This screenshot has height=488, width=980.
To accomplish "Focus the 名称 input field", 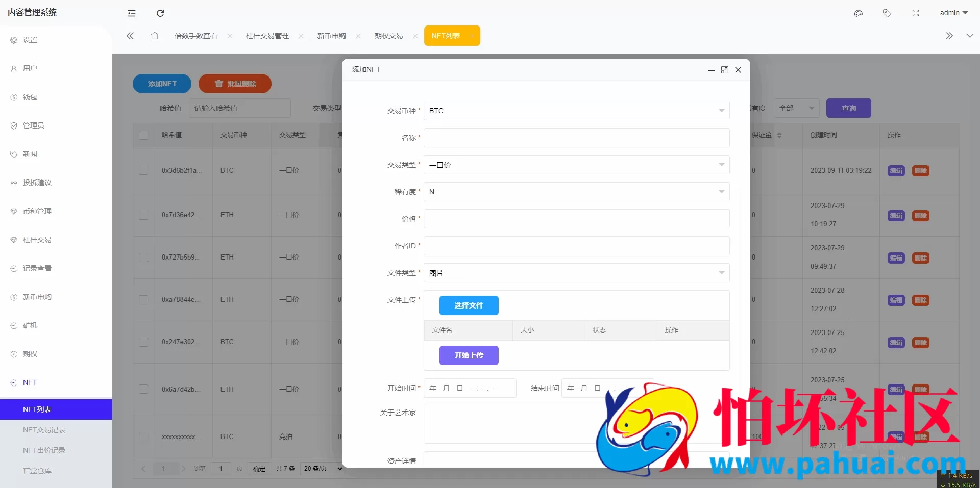I will [577, 138].
